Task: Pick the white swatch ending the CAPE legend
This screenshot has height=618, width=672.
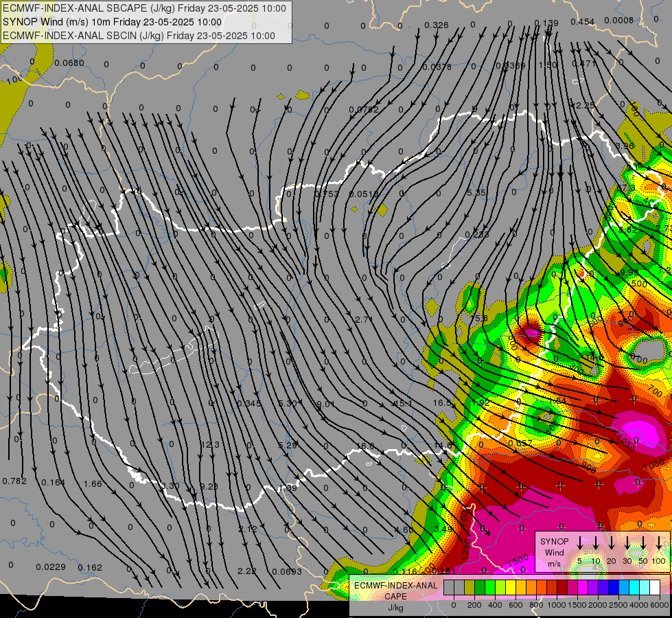Action: tap(655, 588)
